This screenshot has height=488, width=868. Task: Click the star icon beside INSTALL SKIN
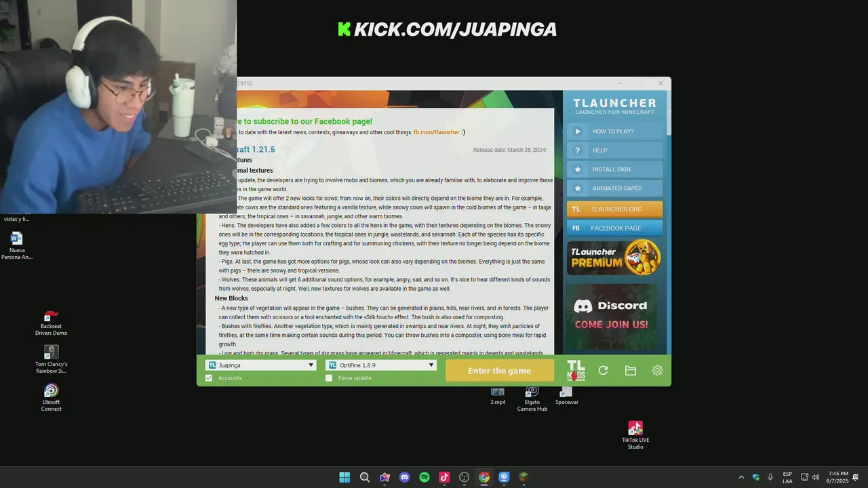pyautogui.click(x=578, y=169)
